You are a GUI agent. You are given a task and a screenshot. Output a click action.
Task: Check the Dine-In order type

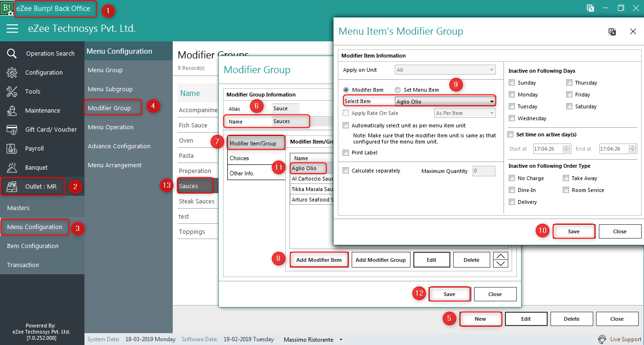[x=512, y=190]
